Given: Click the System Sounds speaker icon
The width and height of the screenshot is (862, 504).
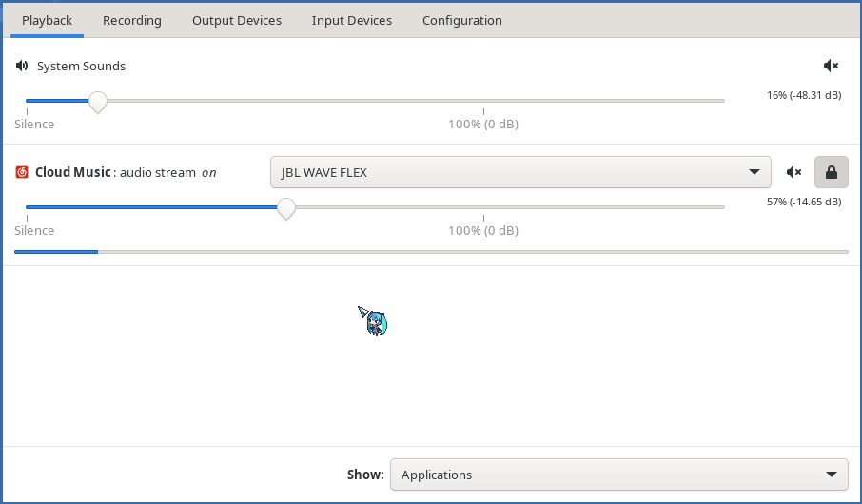Looking at the screenshot, I should pos(22,66).
